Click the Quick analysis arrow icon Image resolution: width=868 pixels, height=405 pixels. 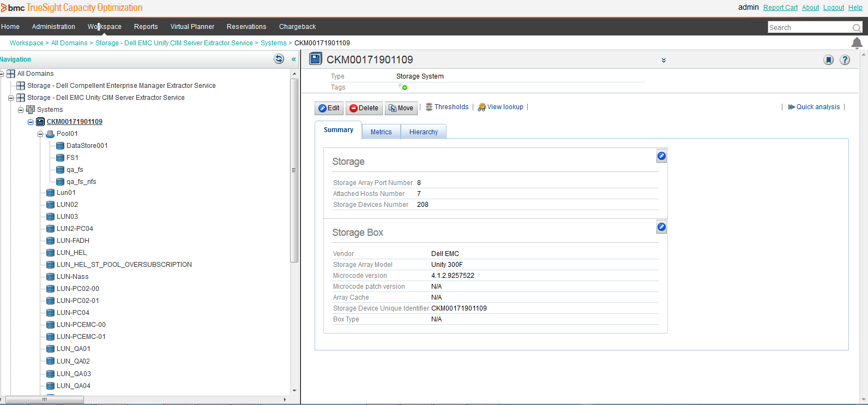tap(792, 107)
